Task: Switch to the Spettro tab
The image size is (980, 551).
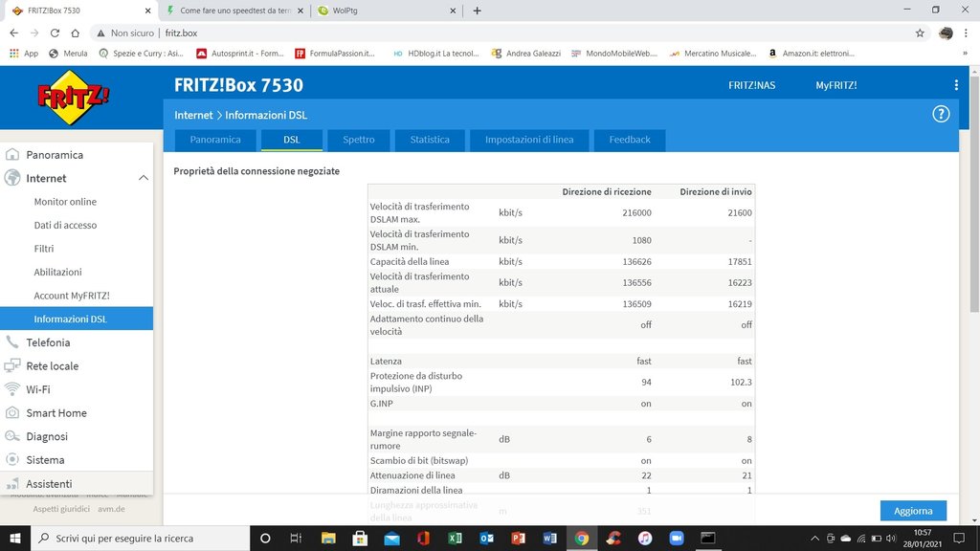Action: click(x=359, y=140)
